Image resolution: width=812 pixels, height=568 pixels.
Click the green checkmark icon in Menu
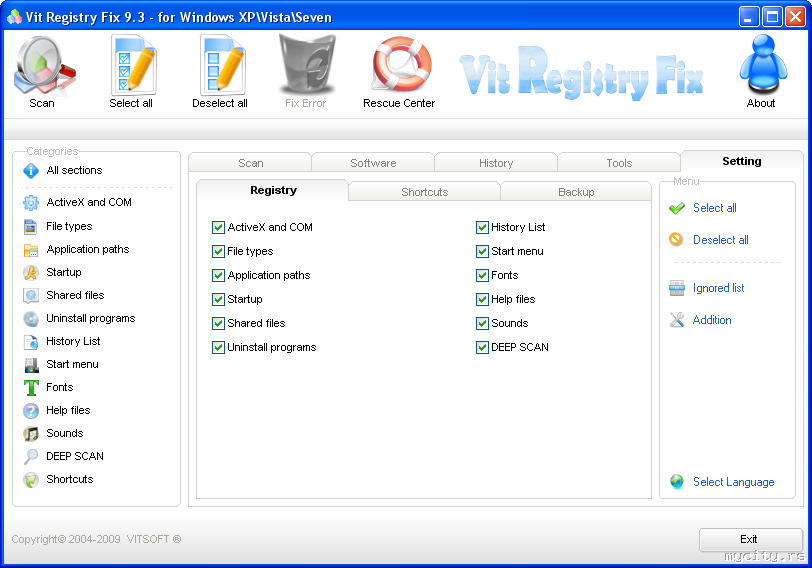676,208
